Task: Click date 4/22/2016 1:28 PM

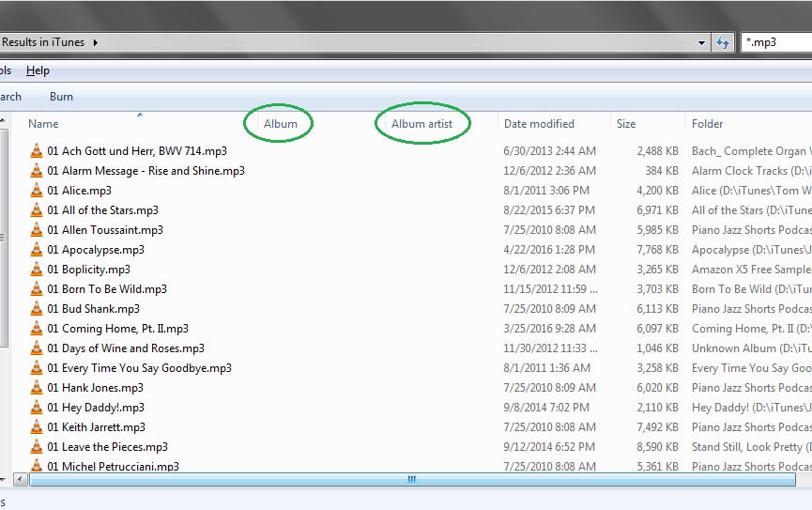Action: pyautogui.click(x=549, y=249)
